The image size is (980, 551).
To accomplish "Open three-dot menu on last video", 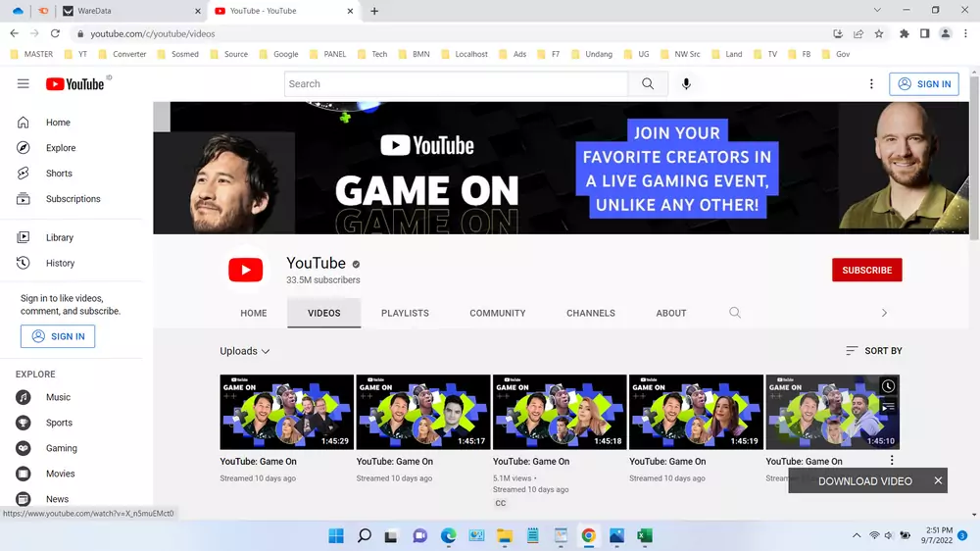I will point(892,461).
